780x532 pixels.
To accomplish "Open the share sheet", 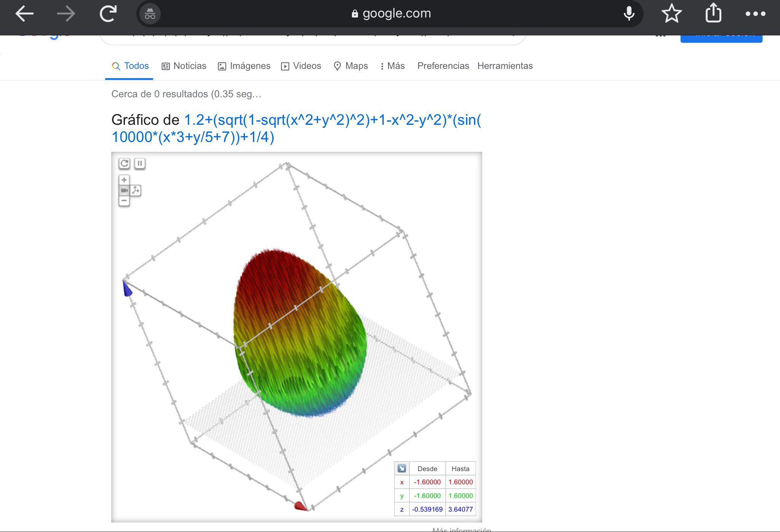I will coord(713,14).
